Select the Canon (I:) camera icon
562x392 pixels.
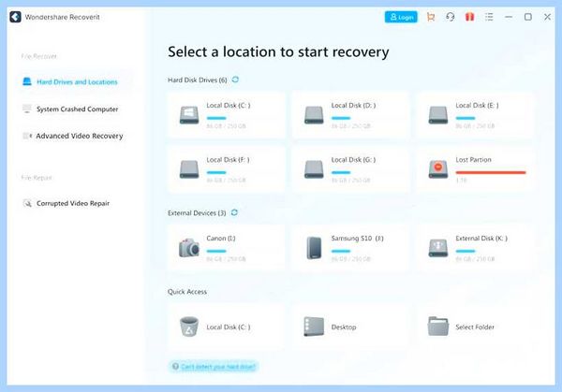coord(189,248)
